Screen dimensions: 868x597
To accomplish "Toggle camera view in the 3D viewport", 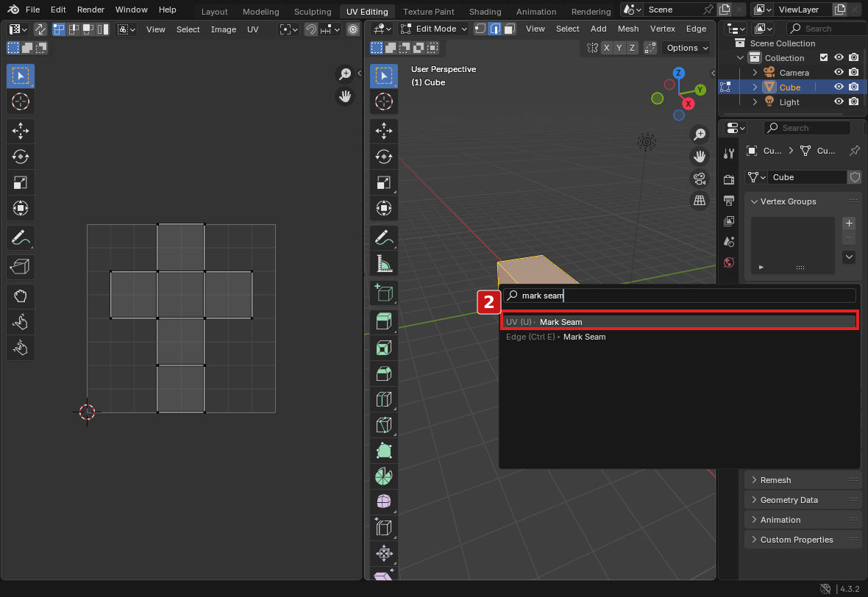I will tap(700, 179).
